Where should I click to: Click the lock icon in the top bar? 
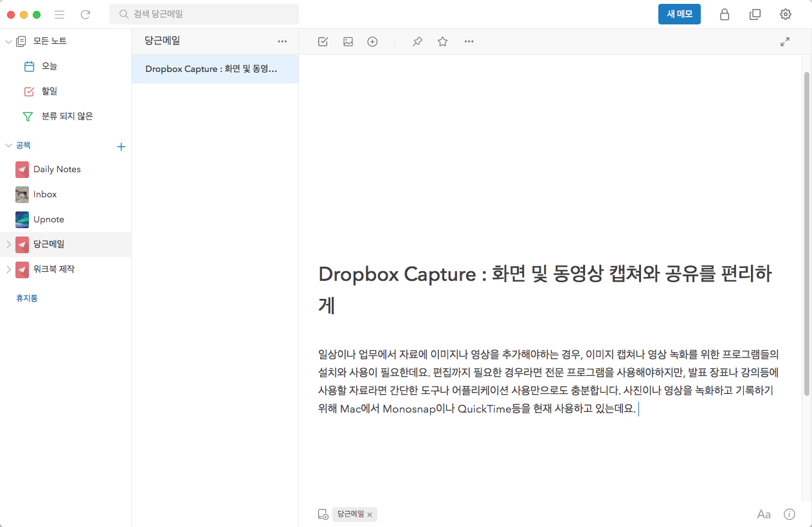(x=725, y=14)
